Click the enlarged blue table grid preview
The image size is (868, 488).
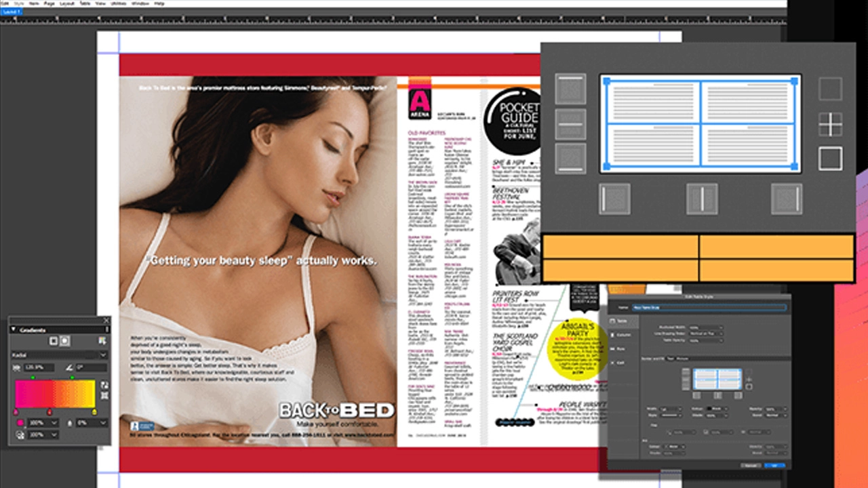[x=701, y=123]
